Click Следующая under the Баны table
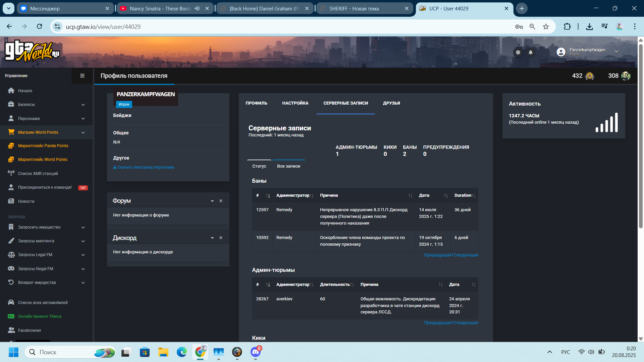The height and width of the screenshot is (362, 644). pyautogui.click(x=466, y=255)
